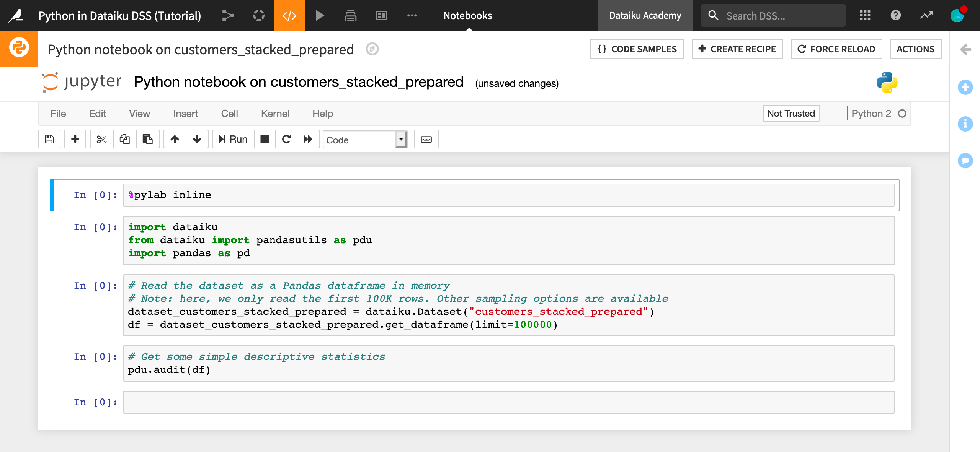Insert a cell below with plus icon
The height and width of the screenshot is (452, 980).
[75, 139]
